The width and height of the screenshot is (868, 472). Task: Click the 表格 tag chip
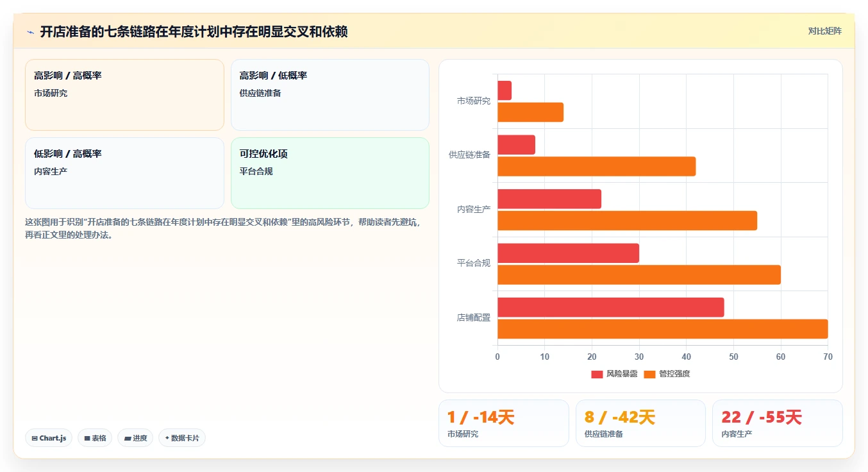[95, 438]
